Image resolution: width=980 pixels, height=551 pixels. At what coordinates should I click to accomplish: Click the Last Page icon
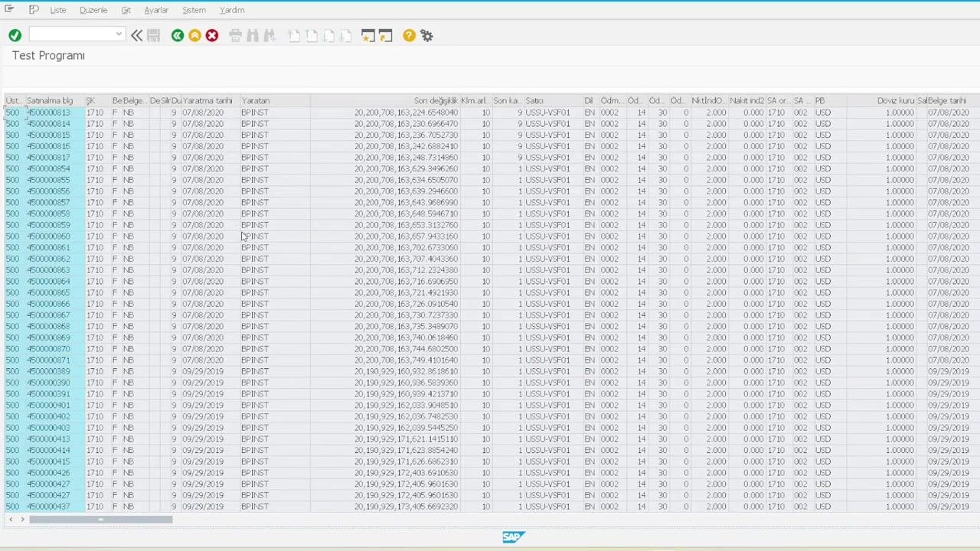pos(345,35)
